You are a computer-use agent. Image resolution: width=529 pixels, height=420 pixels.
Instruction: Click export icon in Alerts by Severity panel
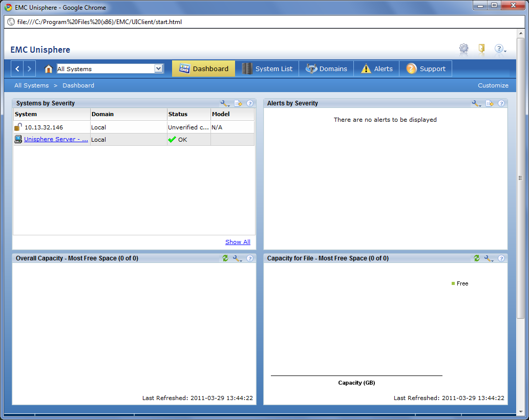pos(490,103)
